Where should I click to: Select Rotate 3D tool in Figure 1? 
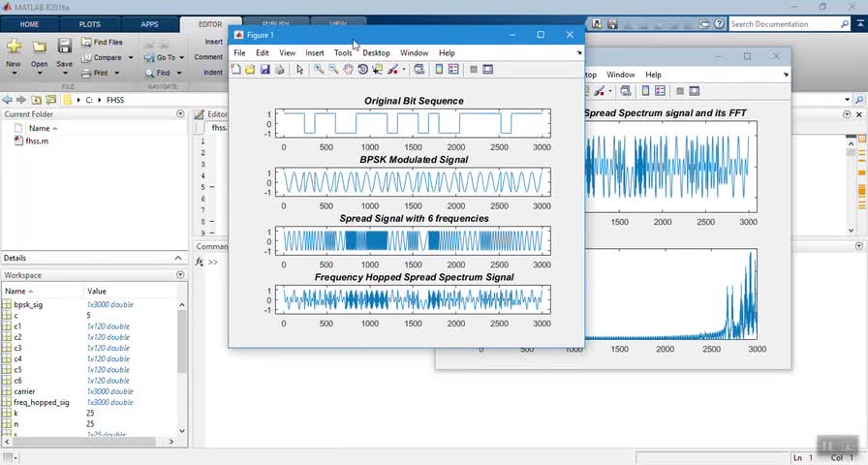point(362,69)
